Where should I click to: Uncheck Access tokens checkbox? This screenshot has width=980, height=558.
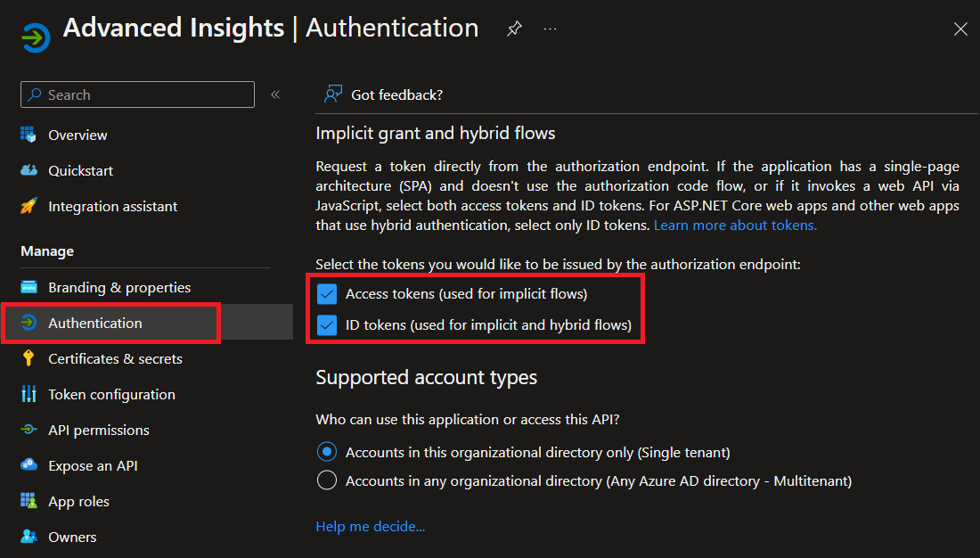[327, 294]
